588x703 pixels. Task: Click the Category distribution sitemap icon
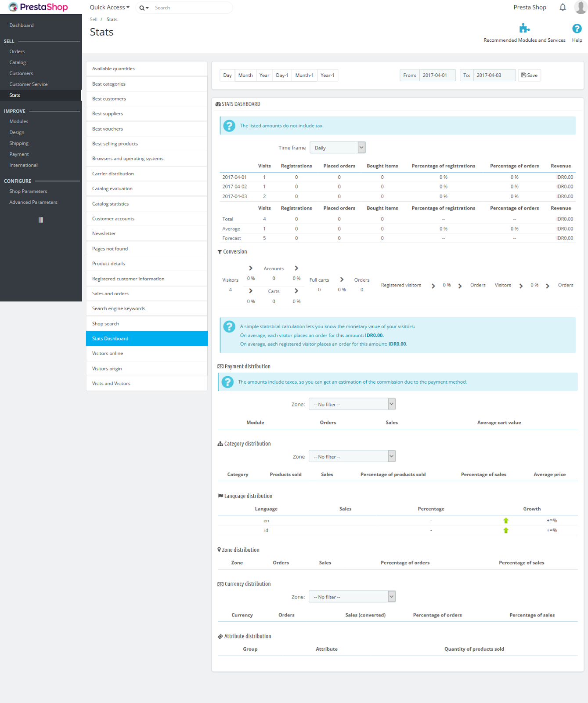coord(220,444)
